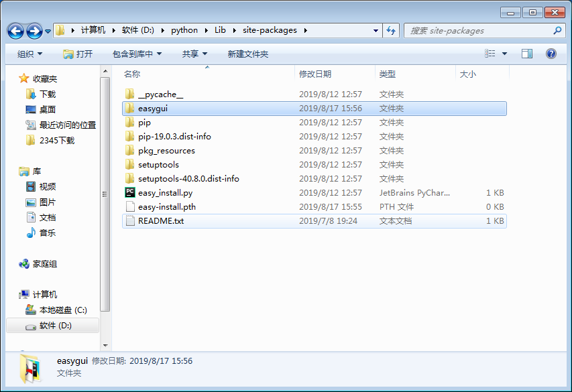Sort files by 修改日期 column header
The height and width of the screenshot is (392, 572).
click(315, 74)
